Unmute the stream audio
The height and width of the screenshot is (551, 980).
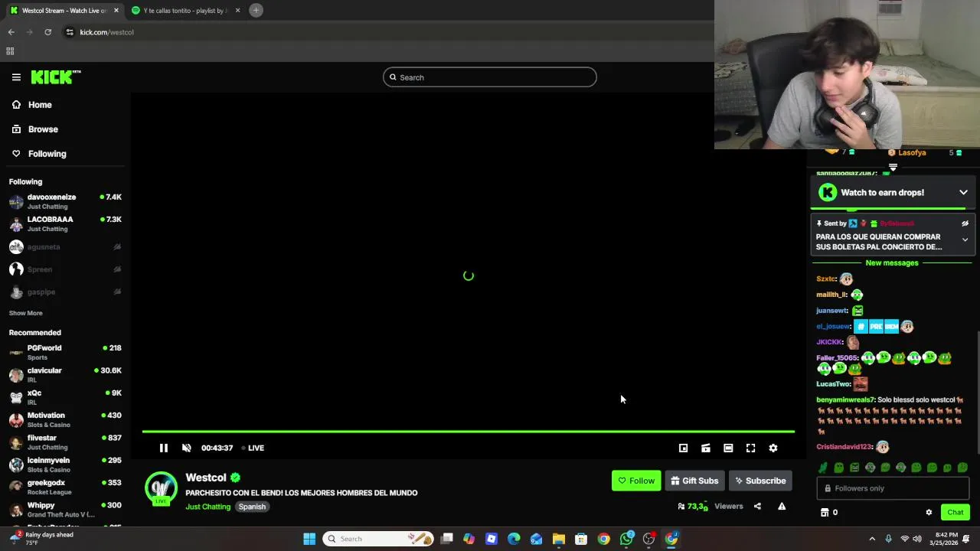186,448
